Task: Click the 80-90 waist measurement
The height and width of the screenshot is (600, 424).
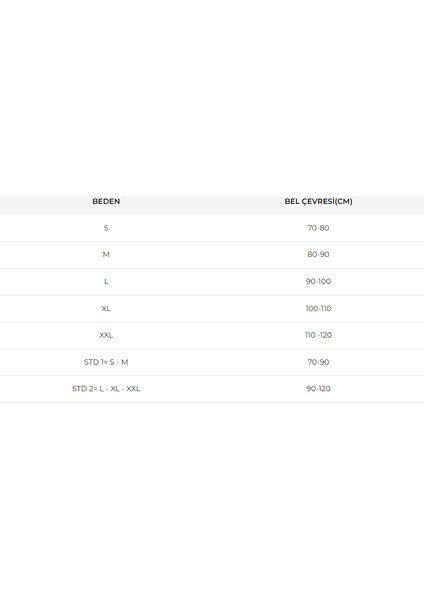Action: click(x=318, y=254)
